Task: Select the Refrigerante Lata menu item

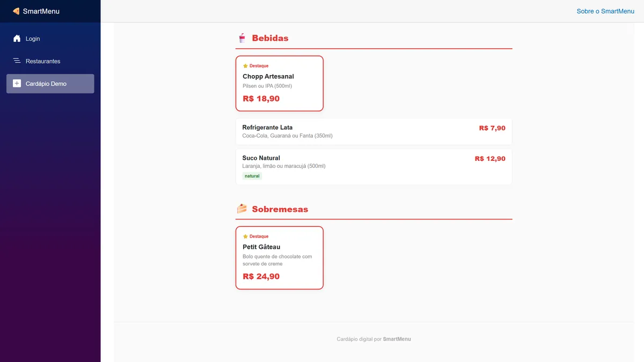Action: [374, 131]
